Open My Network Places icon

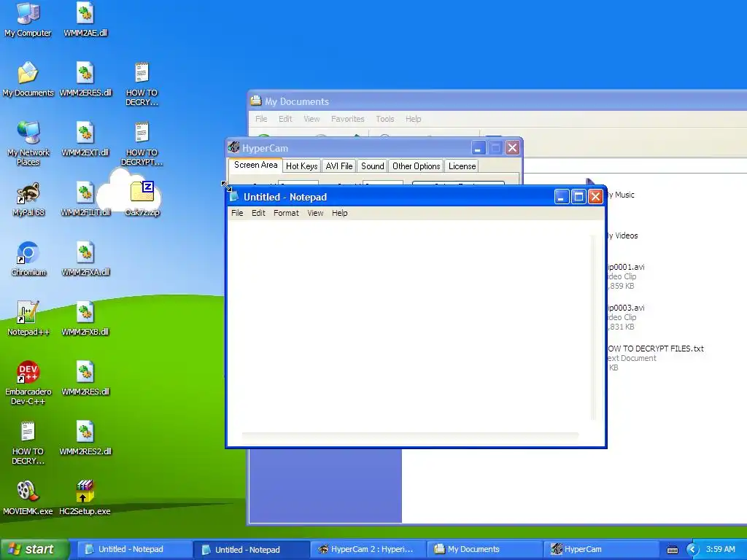[28, 144]
